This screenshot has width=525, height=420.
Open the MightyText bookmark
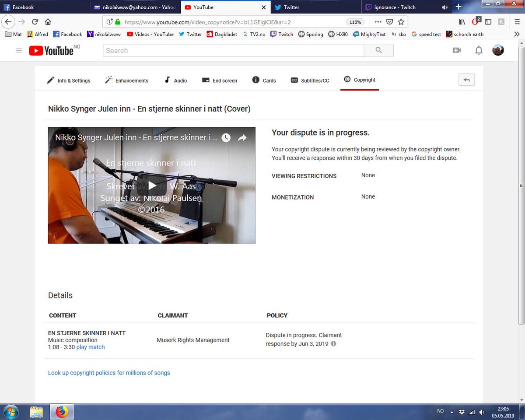[x=369, y=34]
